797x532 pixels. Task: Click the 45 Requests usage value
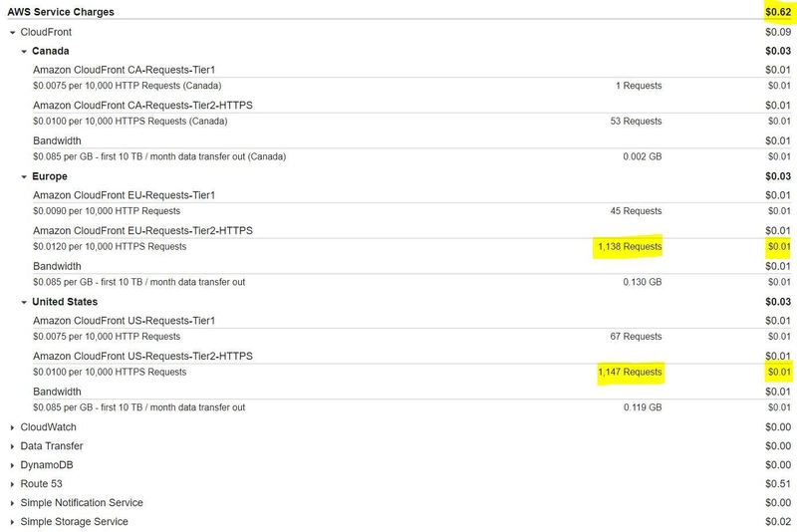click(x=636, y=211)
